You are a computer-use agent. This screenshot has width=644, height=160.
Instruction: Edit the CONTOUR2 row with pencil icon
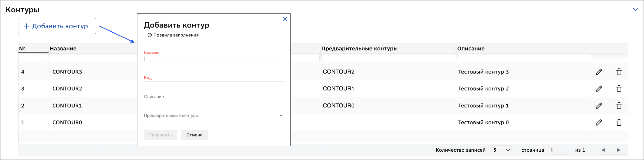click(x=599, y=89)
